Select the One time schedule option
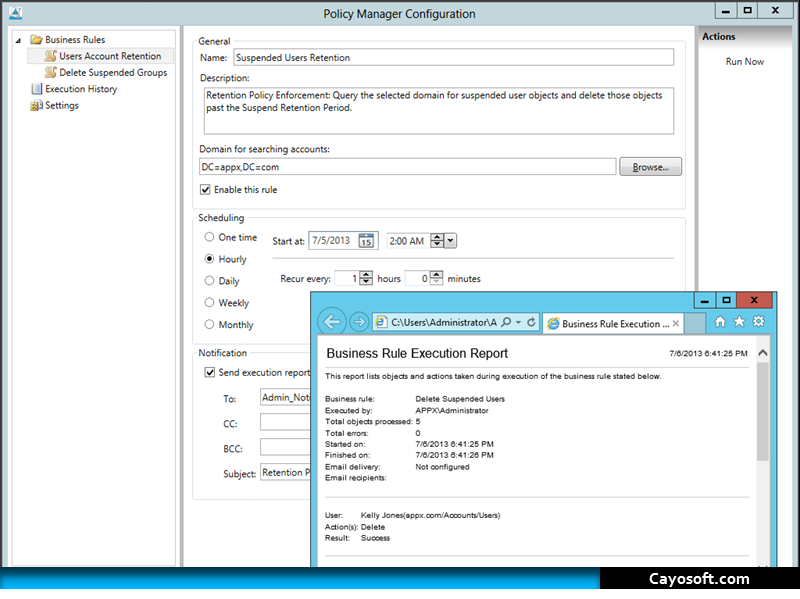 click(x=209, y=237)
